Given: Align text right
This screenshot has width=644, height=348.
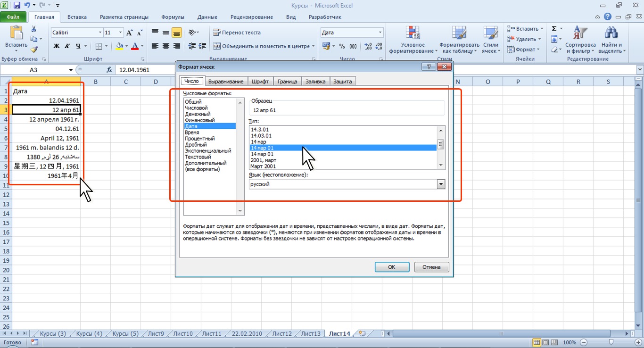Looking at the screenshot, I should 177,46.
